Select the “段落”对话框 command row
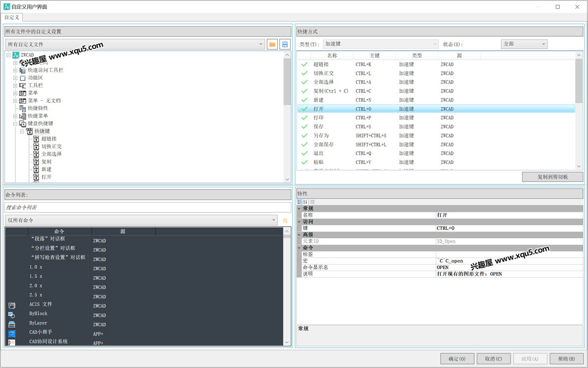The width and height of the screenshot is (588, 368). [144, 239]
